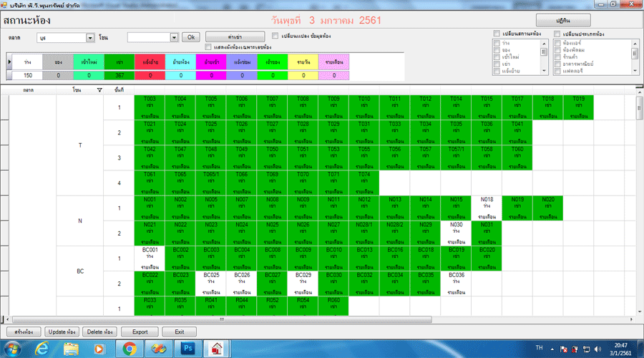Check the เปลี่ยนประเภทห้อง checkbox
The width and height of the screenshot is (644, 358).
pyautogui.click(x=557, y=34)
